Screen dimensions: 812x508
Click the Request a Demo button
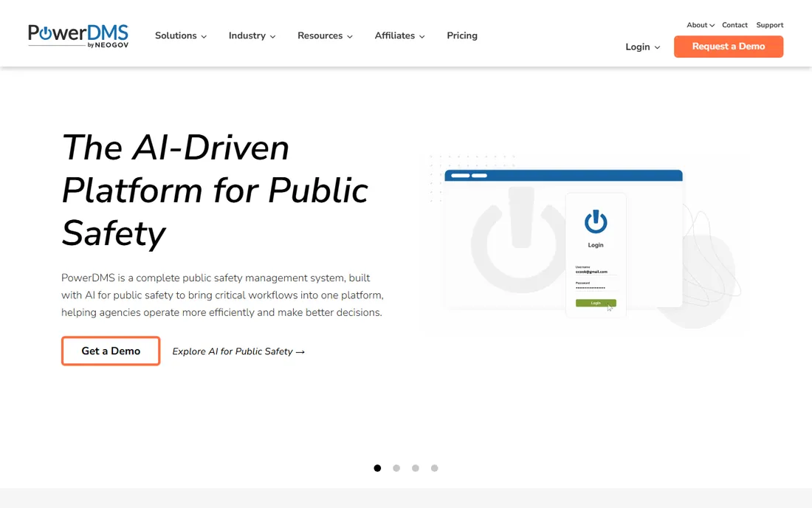click(x=728, y=47)
